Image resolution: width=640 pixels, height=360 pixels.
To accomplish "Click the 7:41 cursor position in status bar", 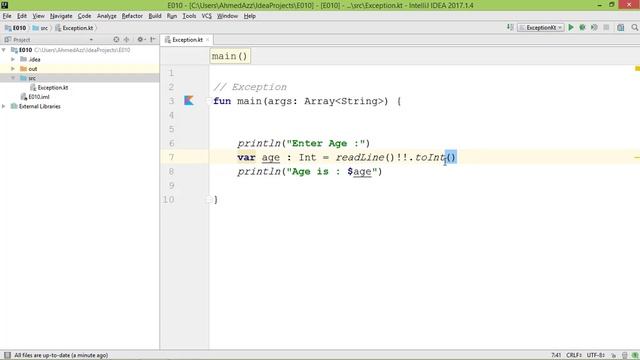I will pyautogui.click(x=556, y=355).
